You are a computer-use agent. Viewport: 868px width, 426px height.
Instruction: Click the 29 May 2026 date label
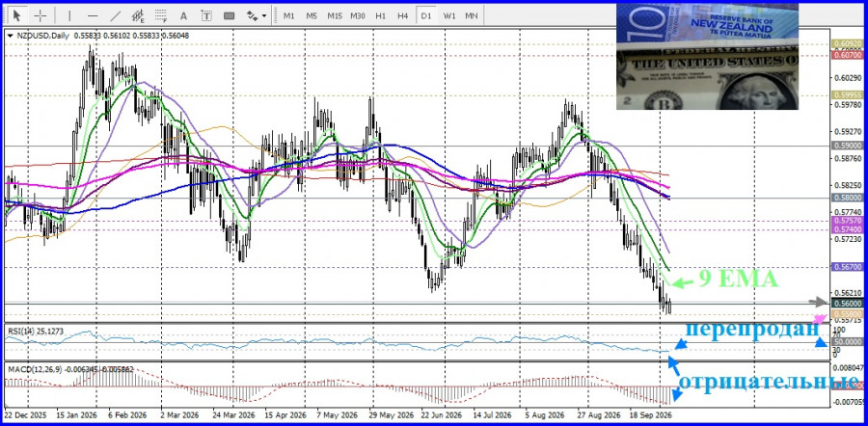(x=390, y=415)
